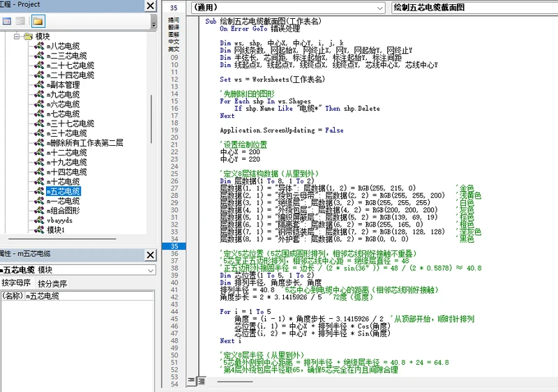Click the 中心Y = 220 line

pyautogui.click(x=240, y=159)
